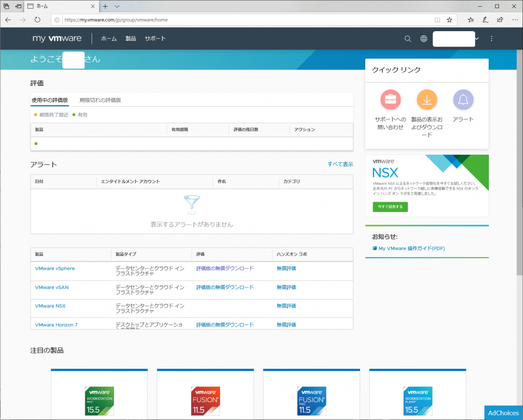Click the 製品 column header in evaluation table

point(39,130)
